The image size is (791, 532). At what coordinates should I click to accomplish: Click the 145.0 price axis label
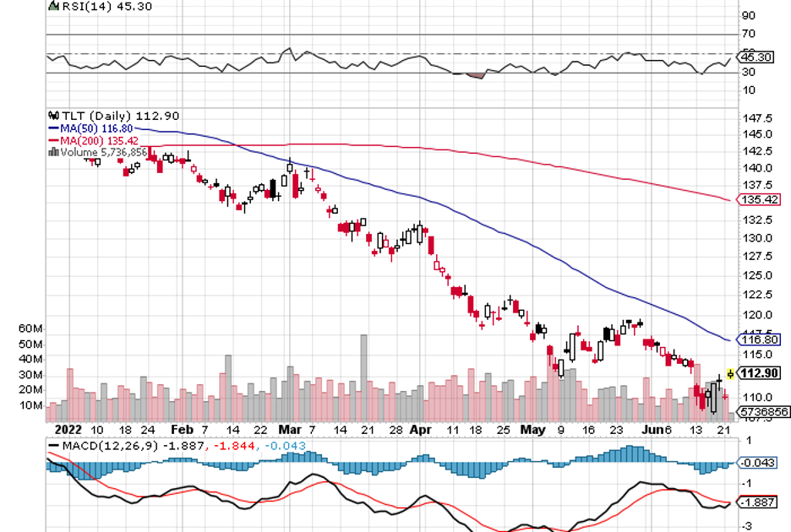tap(758, 134)
